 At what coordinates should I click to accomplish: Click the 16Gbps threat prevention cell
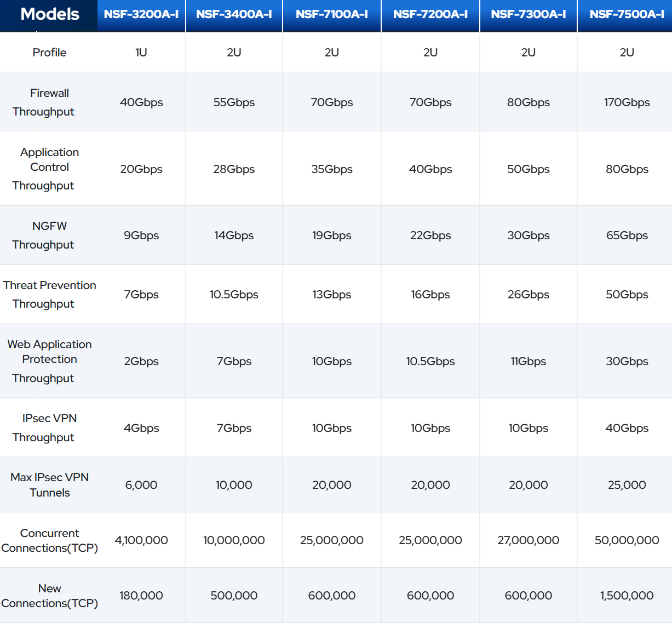tap(430, 295)
